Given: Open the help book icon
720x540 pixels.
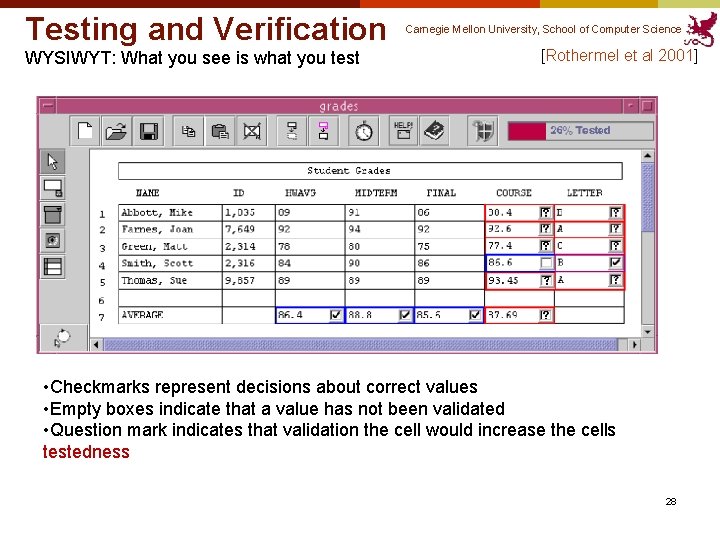Looking at the screenshot, I should 434,131.
